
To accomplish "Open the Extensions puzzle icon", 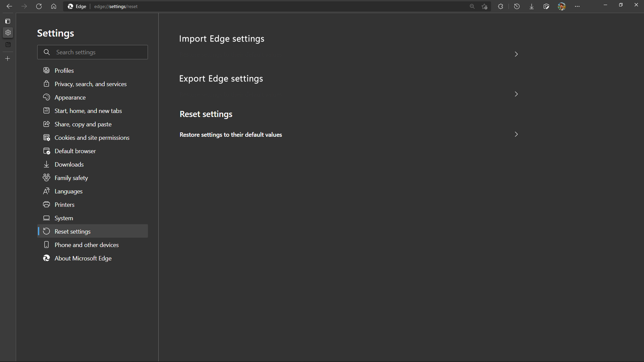I will (500, 6).
